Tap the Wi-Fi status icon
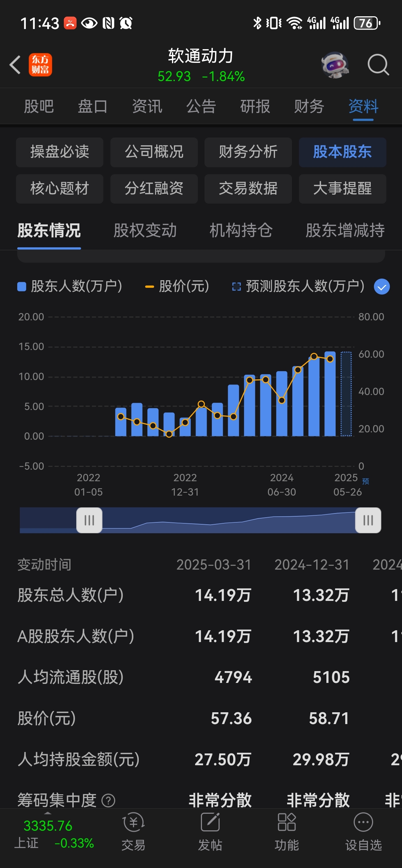 point(294,23)
